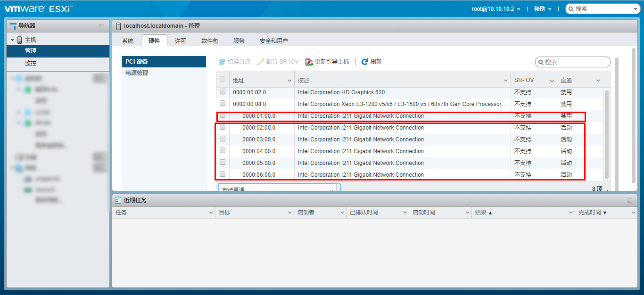Image resolution: width=644 pixels, height=295 pixels.
Task: Click the magnifier icon in the top search box
Action: click(x=571, y=9)
